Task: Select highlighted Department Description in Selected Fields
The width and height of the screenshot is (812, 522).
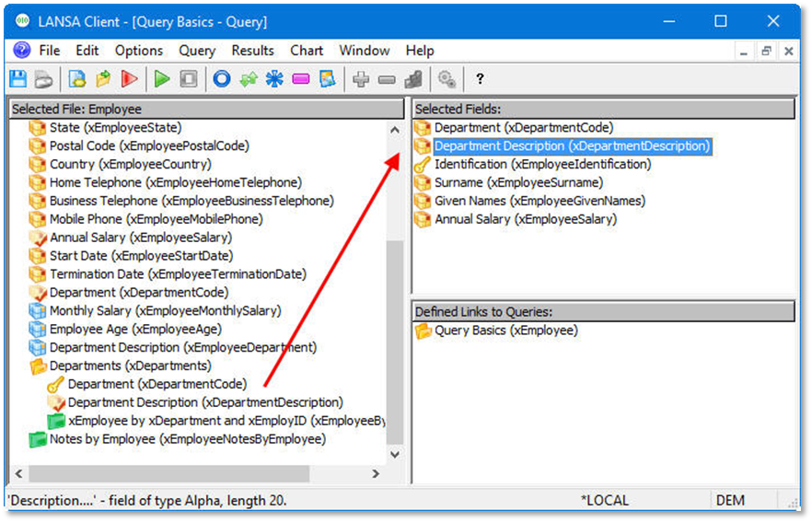Action: click(572, 146)
